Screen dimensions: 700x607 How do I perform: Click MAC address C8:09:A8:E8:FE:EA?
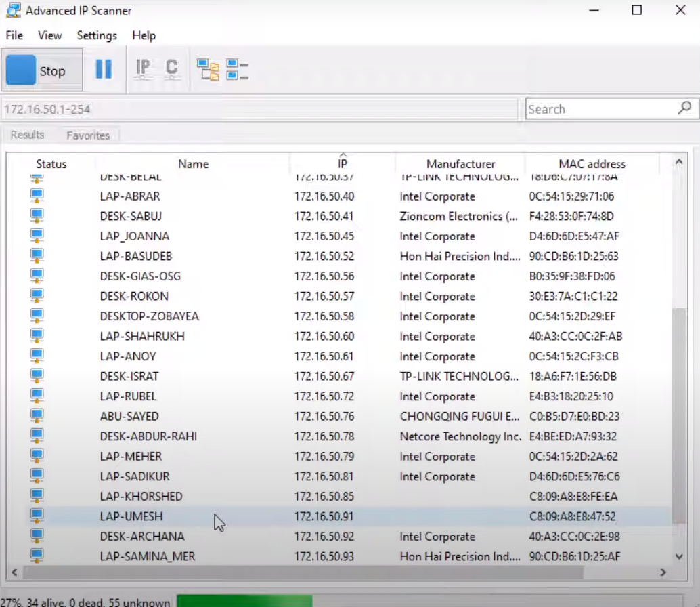pos(573,496)
